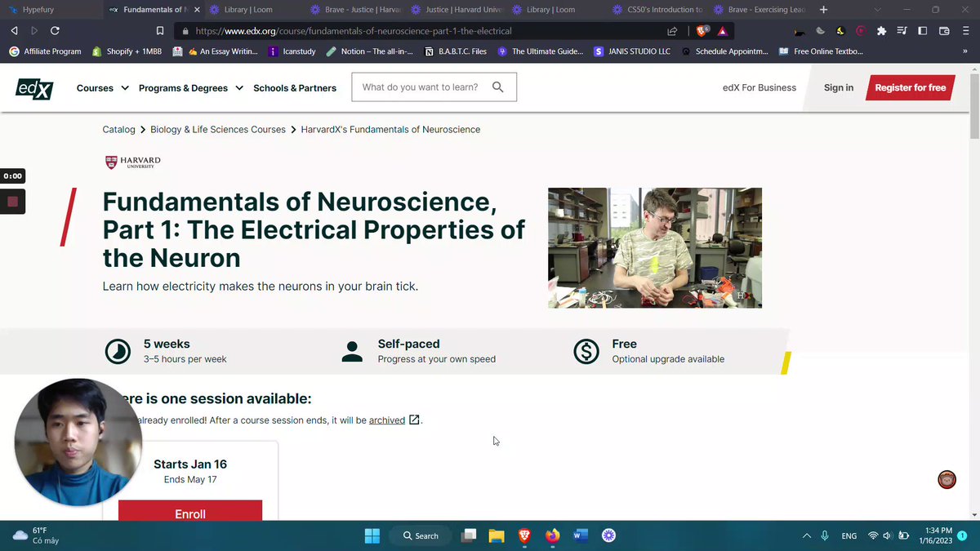980x551 pixels.
Task: Click the Catalog breadcrumb link
Action: pyautogui.click(x=119, y=129)
